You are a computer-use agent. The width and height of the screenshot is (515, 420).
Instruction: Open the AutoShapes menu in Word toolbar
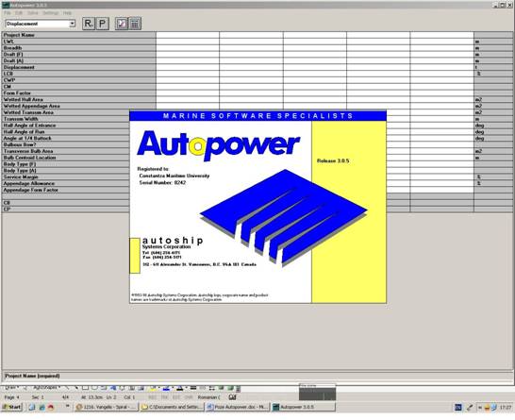click(46, 388)
